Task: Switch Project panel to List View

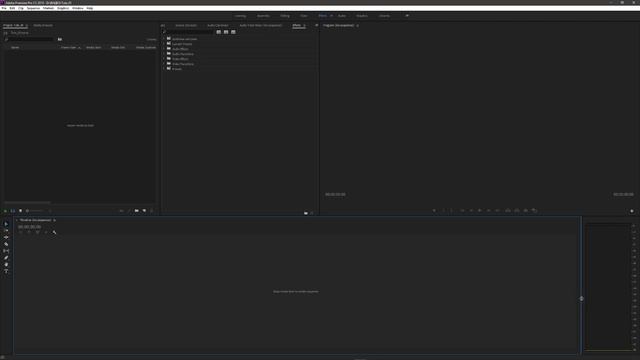Action: [x=13, y=211]
